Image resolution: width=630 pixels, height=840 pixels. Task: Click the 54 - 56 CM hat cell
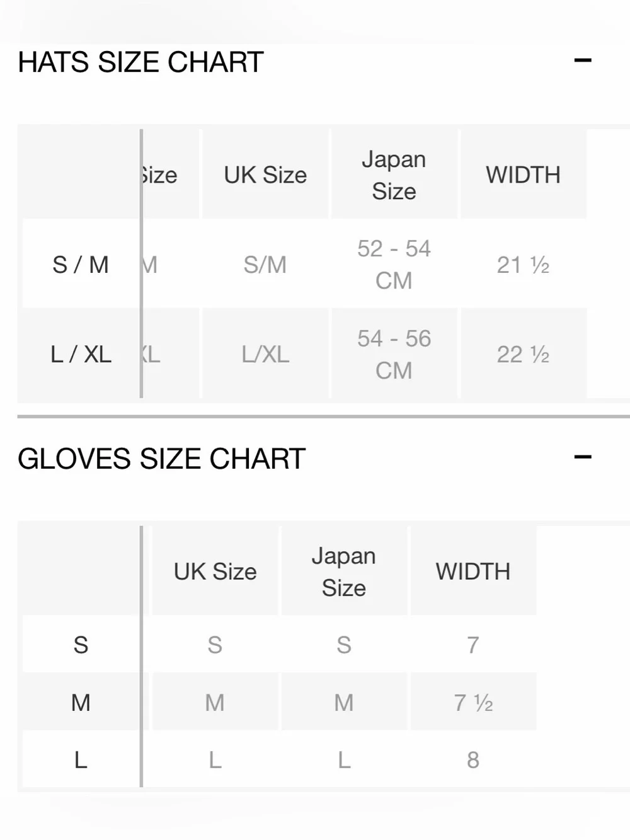tap(394, 354)
